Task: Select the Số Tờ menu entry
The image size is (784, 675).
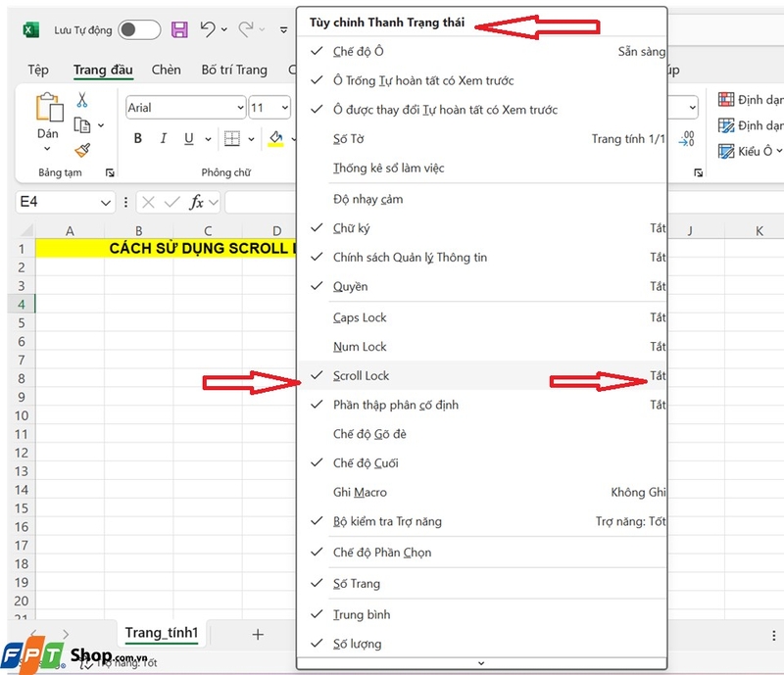Action: point(482,139)
